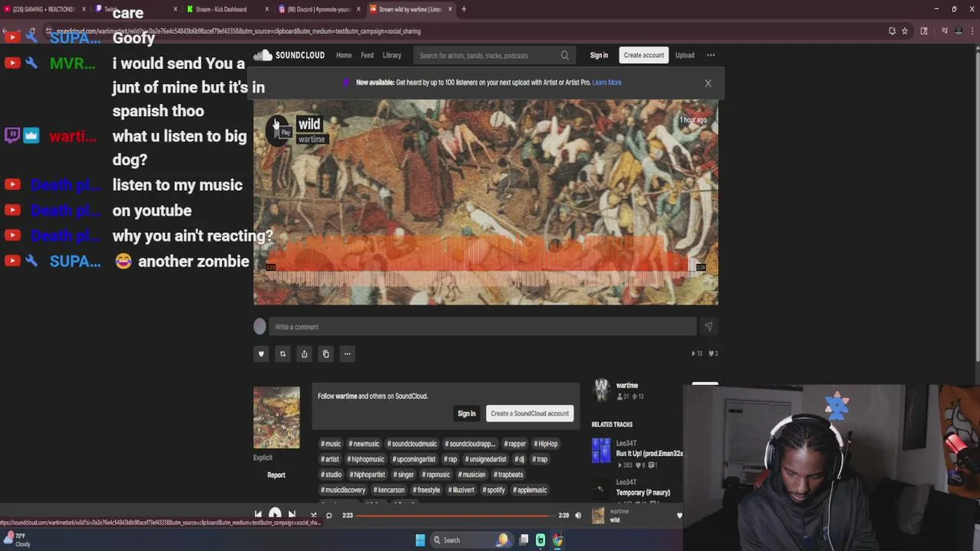Copy the track link
The image size is (980, 551).
[x=325, y=354]
